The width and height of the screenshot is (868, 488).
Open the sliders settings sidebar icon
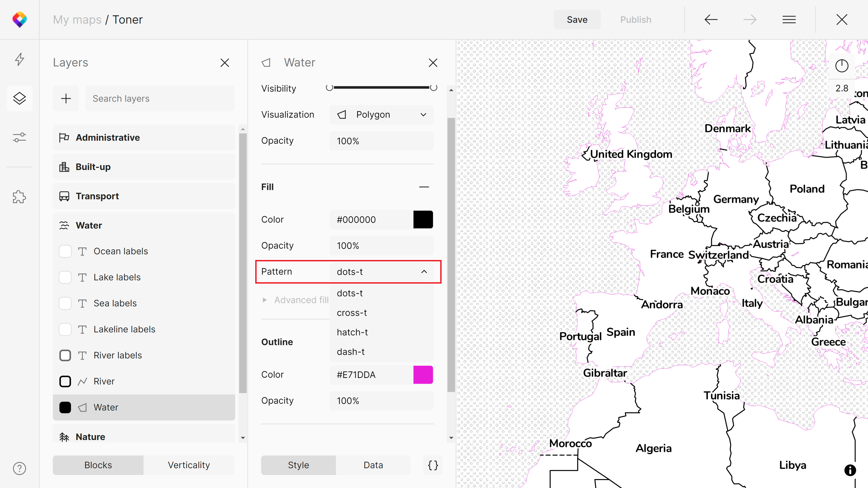20,137
